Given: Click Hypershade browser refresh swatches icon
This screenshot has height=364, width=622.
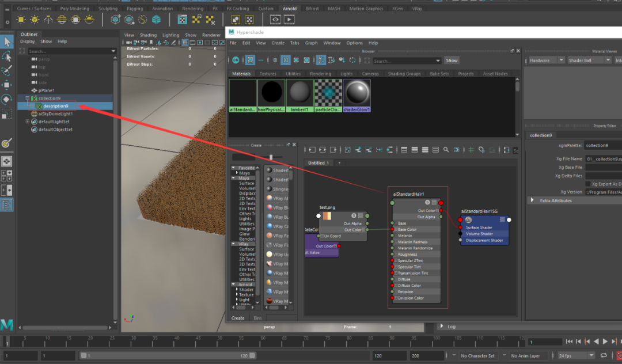Looking at the screenshot, I should pyautogui.click(x=352, y=60).
